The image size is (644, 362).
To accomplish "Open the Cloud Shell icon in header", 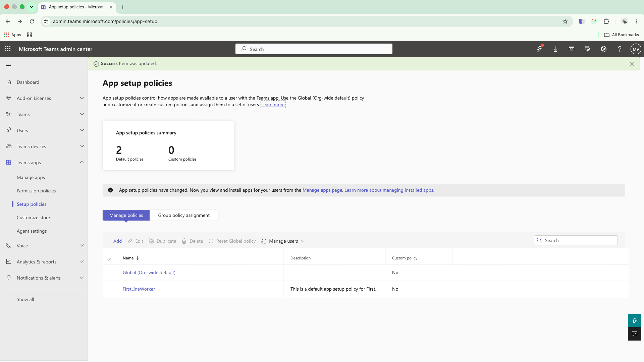I will coord(572,49).
